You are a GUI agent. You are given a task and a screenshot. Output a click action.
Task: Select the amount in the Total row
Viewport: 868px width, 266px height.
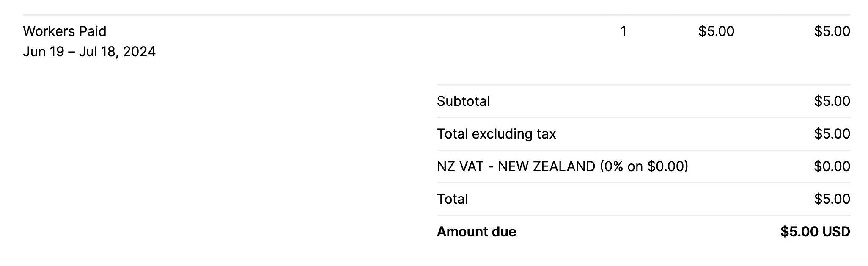pos(832,199)
